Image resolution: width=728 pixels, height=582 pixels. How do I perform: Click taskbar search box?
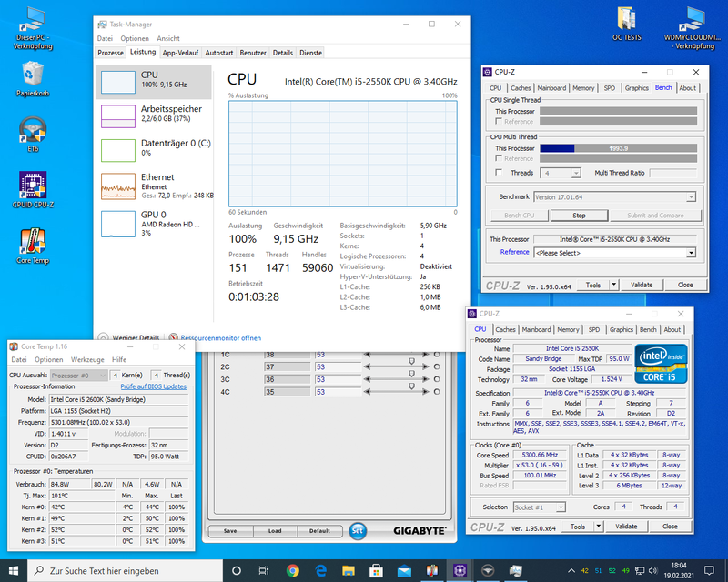(x=126, y=570)
